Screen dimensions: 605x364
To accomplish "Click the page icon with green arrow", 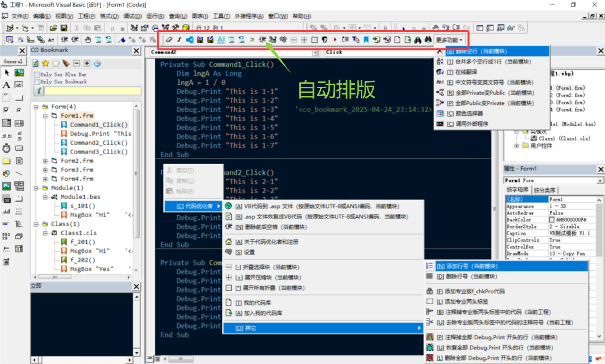I will (408, 40).
